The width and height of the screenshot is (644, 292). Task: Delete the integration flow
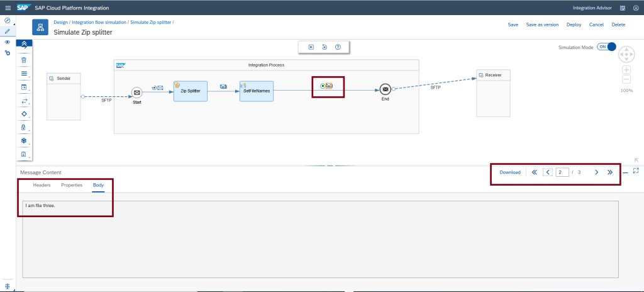tap(619, 25)
